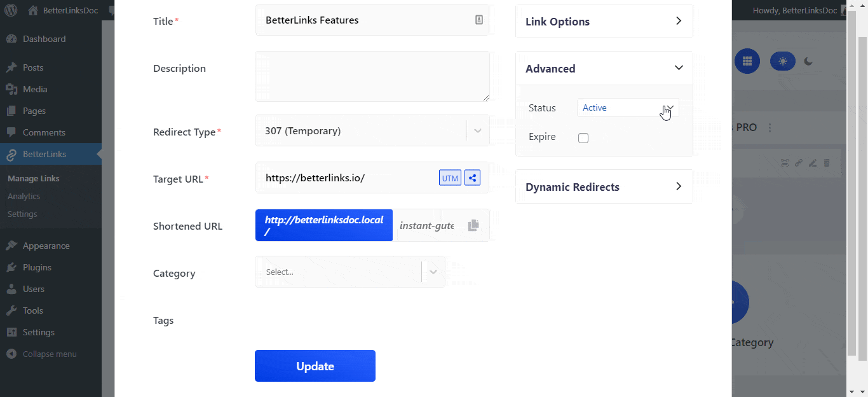This screenshot has width=868, height=397.
Task: Click the sun light-mode icon
Action: [x=783, y=60]
